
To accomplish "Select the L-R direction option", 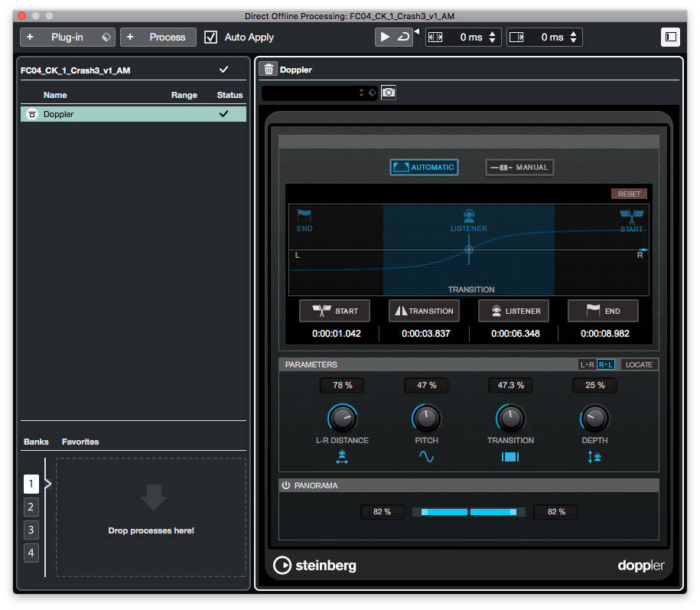I will click(587, 365).
